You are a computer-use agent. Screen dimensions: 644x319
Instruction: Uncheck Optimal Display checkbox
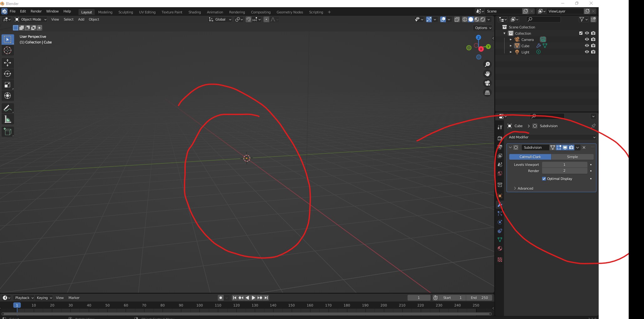pyautogui.click(x=544, y=179)
